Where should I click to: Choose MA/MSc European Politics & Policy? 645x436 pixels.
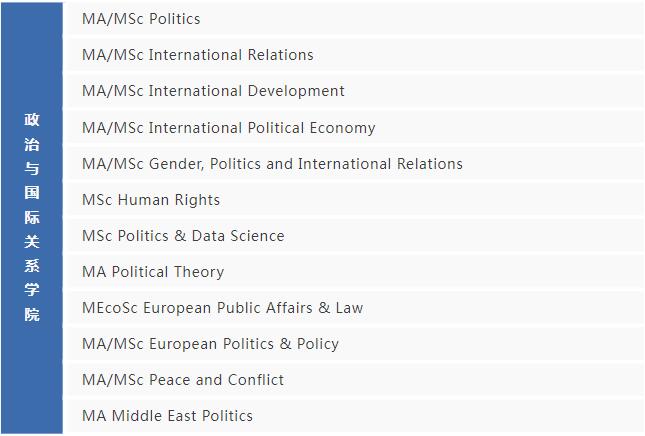pos(210,344)
